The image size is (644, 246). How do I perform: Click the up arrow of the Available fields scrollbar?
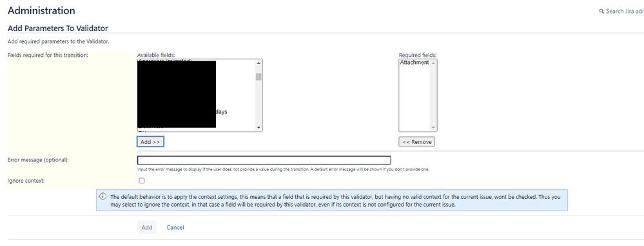(259, 63)
